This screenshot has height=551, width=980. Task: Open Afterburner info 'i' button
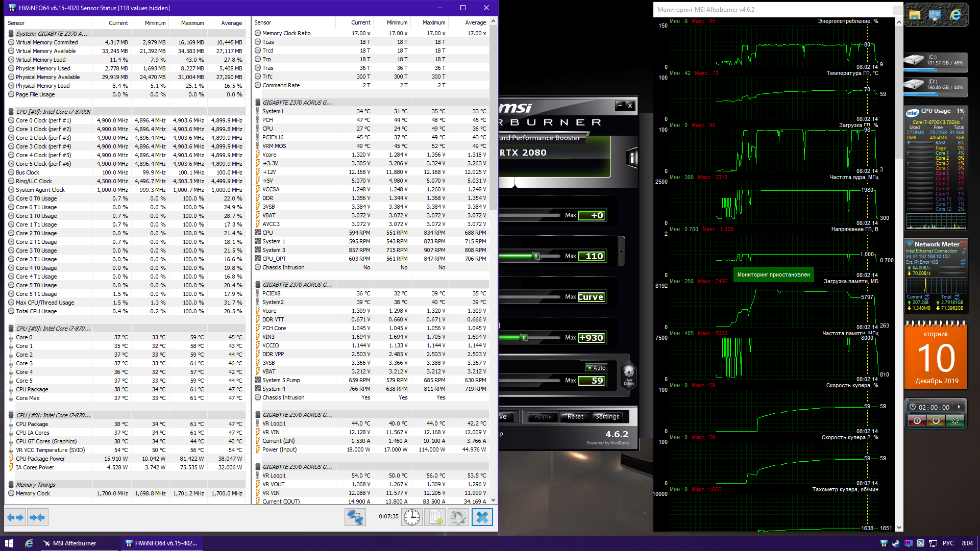click(632, 158)
